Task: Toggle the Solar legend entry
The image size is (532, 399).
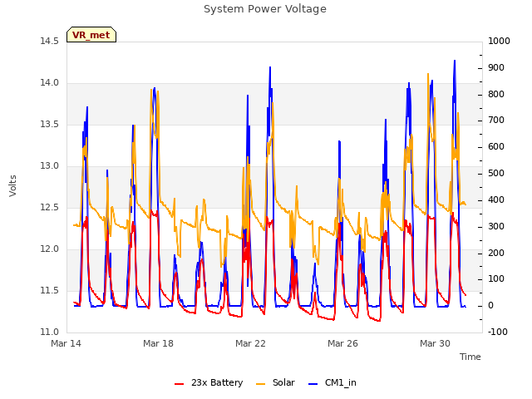Action: (275, 382)
